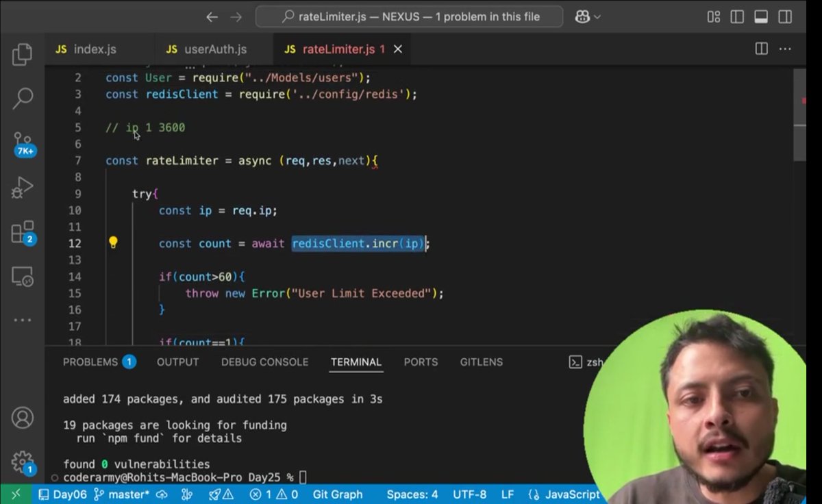Change file encoding UTF-8

click(469, 494)
